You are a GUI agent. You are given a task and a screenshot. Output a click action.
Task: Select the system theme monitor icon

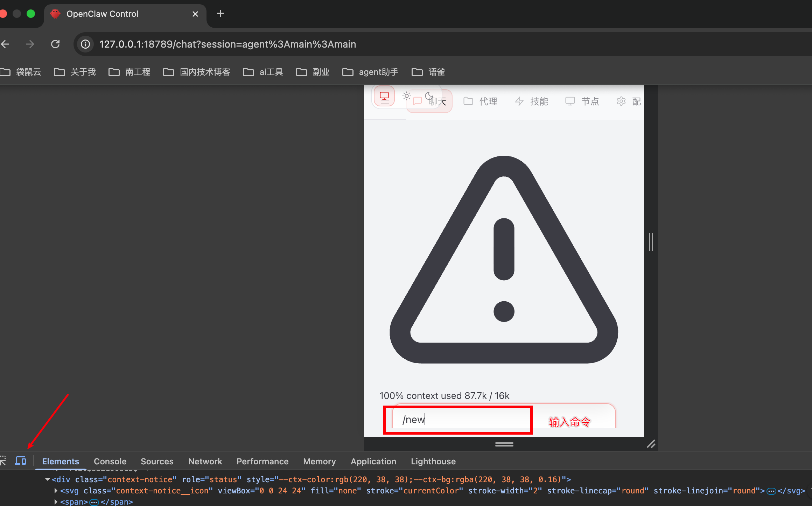point(384,96)
